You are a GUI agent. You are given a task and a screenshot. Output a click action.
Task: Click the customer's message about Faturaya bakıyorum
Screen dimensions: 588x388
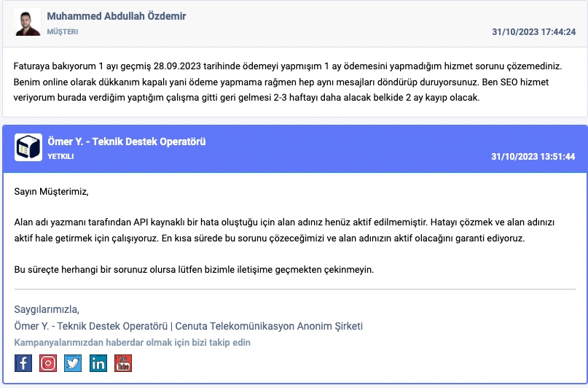(288, 82)
